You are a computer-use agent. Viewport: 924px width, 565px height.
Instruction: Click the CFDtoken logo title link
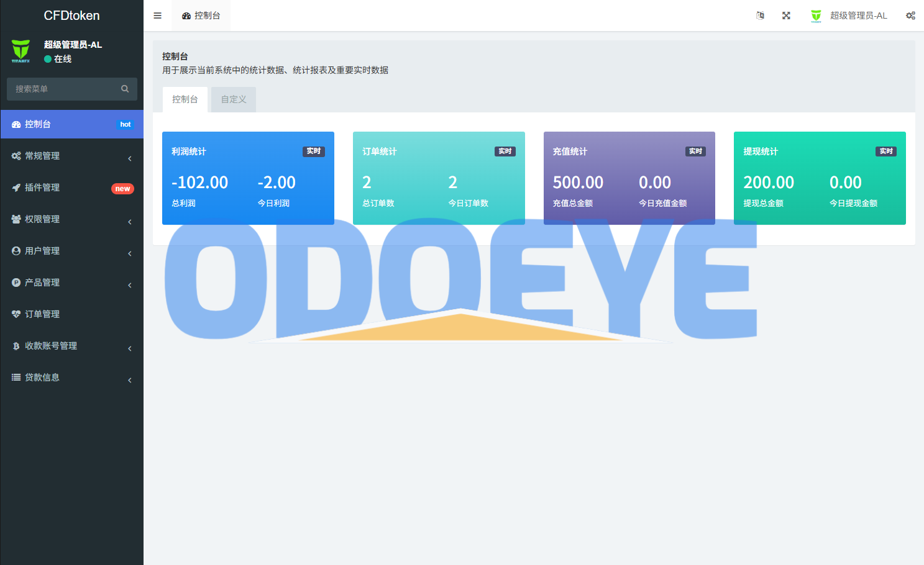coord(71,16)
